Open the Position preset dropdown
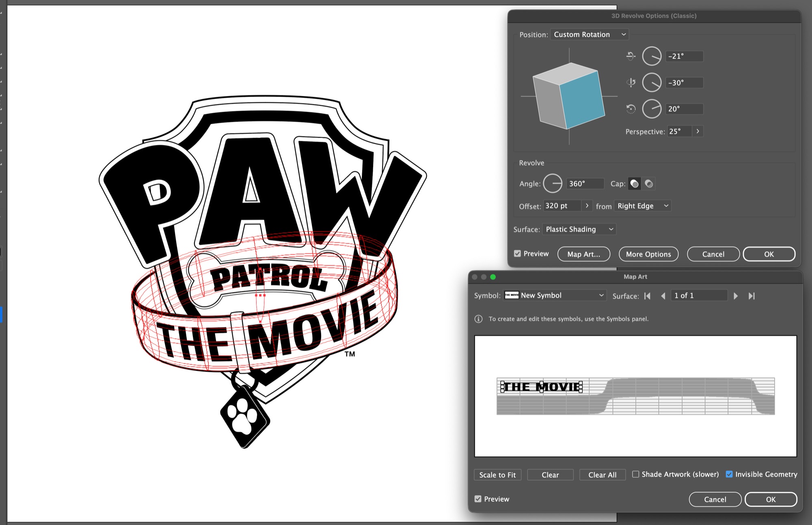 (590, 34)
